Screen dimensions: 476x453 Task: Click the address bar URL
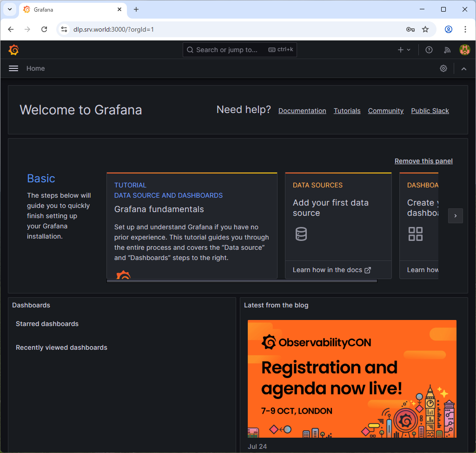[x=113, y=29]
